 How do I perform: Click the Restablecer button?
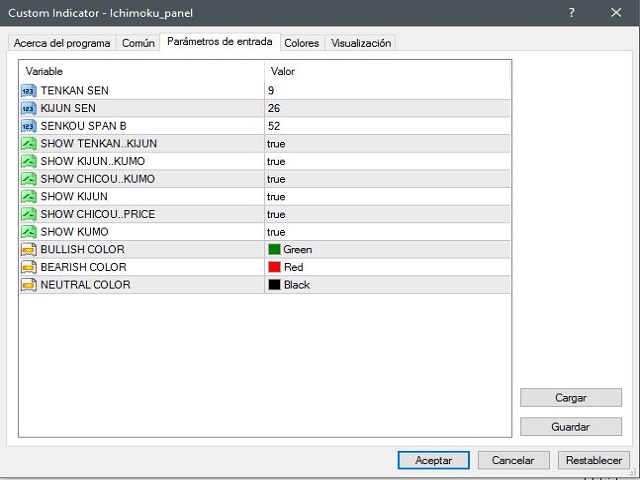click(594, 460)
